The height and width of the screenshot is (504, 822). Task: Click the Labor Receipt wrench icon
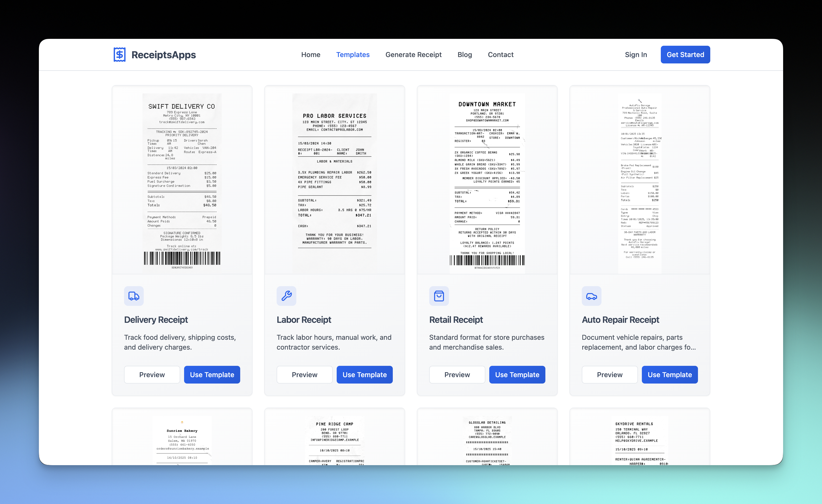(286, 296)
